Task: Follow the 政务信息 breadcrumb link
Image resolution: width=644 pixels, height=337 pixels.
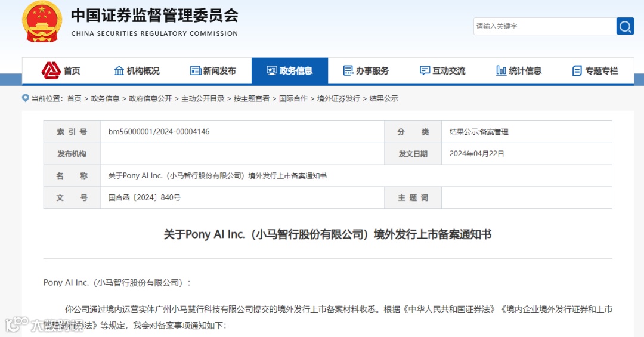Action: 105,98
